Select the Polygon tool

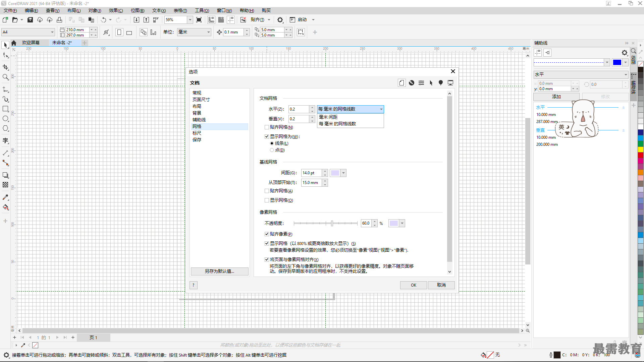point(5,128)
